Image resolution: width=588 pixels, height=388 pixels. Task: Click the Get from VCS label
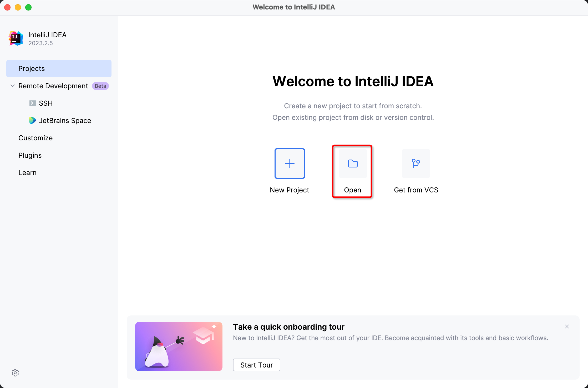point(416,190)
